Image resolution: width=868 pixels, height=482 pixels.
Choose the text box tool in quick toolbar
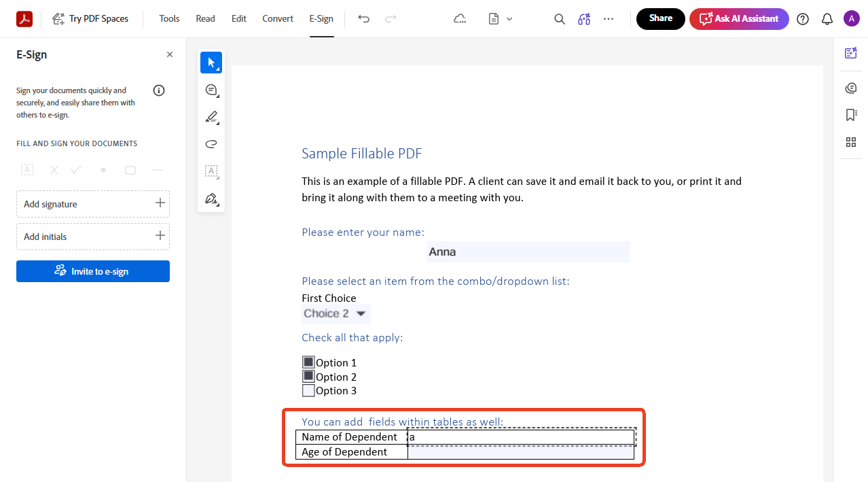[x=211, y=171]
